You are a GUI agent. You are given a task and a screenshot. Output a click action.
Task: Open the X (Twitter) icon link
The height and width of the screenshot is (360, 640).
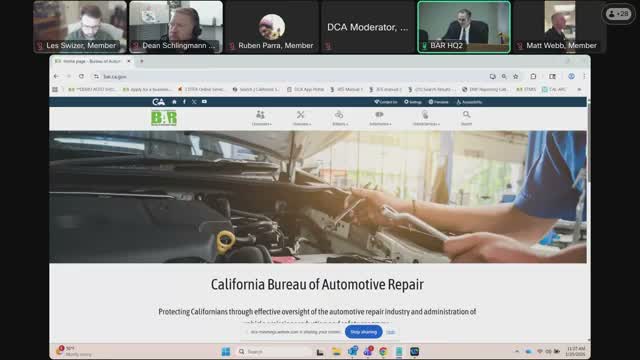click(194, 102)
